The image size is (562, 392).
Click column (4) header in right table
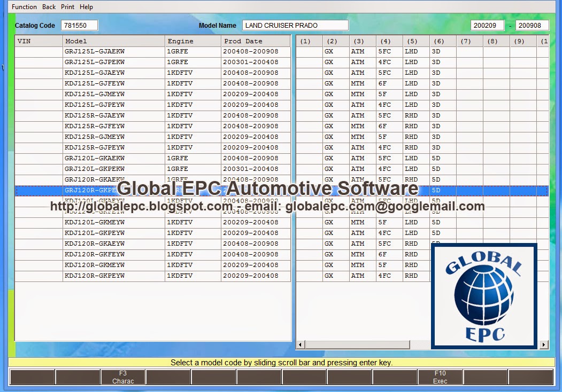[x=389, y=41]
